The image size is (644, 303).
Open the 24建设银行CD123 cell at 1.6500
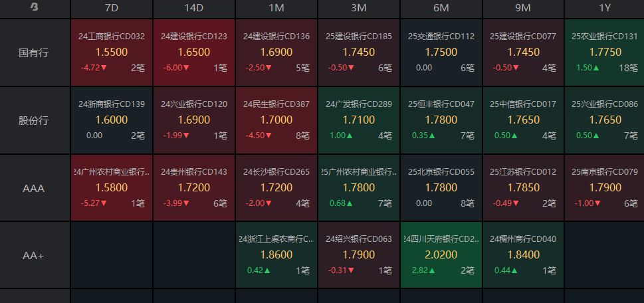click(194, 52)
